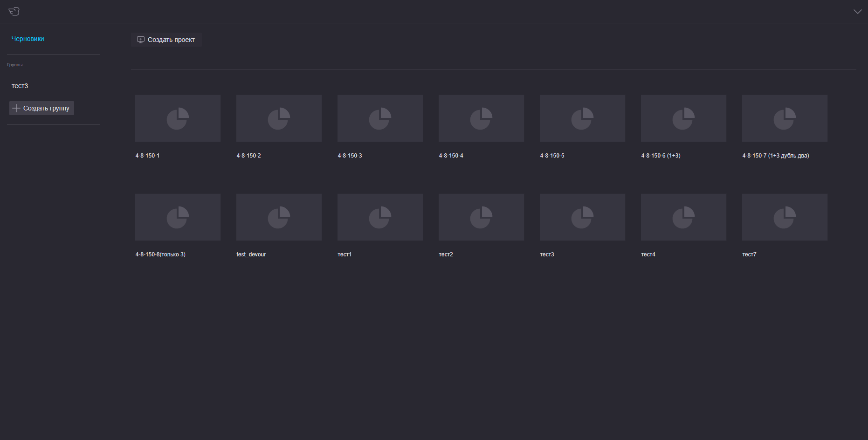The height and width of the screenshot is (440, 868).
Task: Click the Создать проект button
Action: tap(166, 40)
